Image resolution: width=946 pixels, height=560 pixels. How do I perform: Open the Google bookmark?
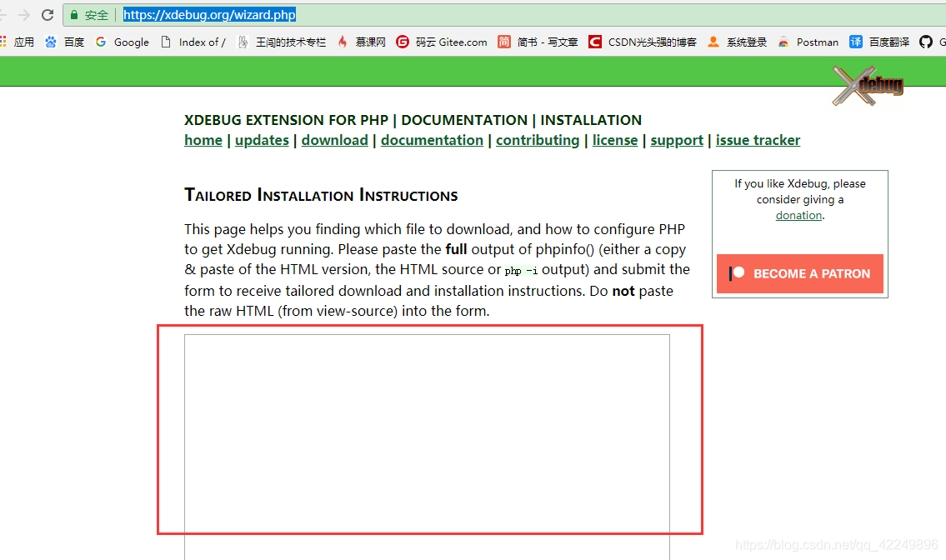(123, 42)
